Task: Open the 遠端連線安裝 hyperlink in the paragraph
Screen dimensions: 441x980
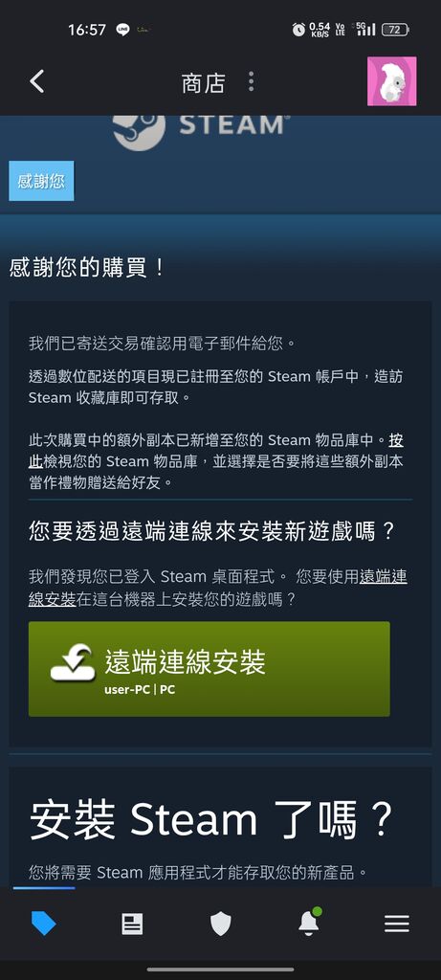Action: tap(218, 589)
